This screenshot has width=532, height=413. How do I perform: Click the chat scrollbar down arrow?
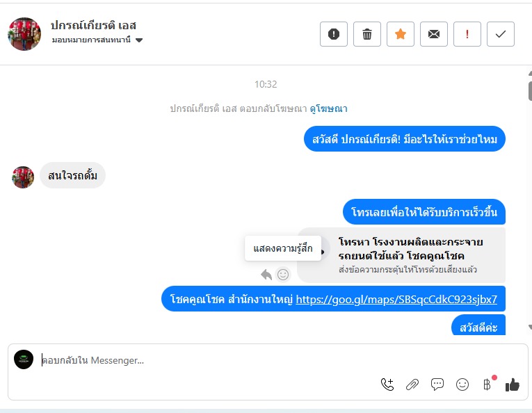pos(530,327)
